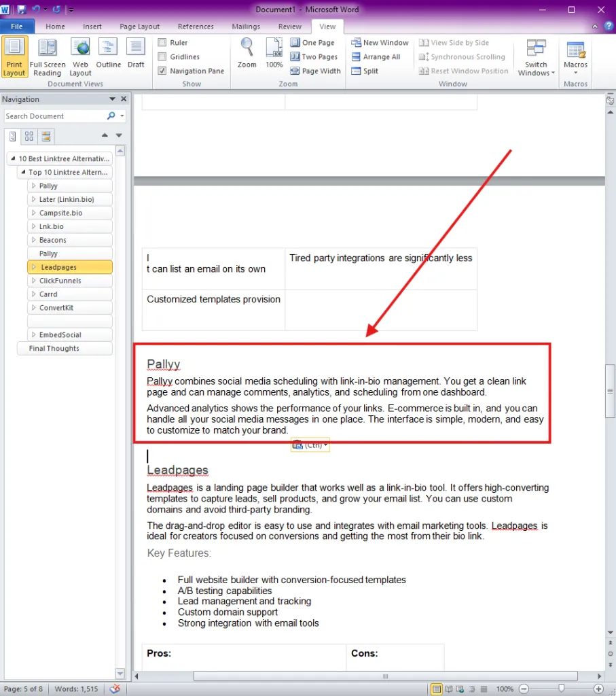Click the Save icon in quick access toolbar
This screenshot has width=616, height=696.
(21, 10)
